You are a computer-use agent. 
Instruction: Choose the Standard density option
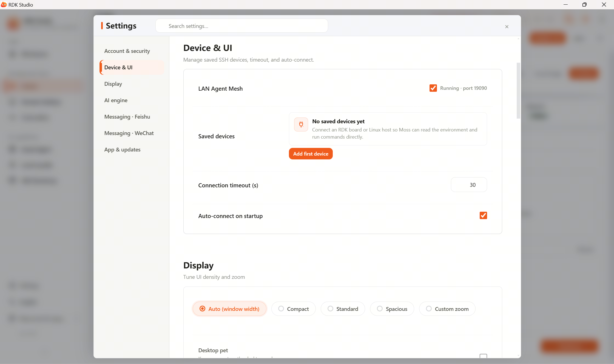[x=343, y=309]
